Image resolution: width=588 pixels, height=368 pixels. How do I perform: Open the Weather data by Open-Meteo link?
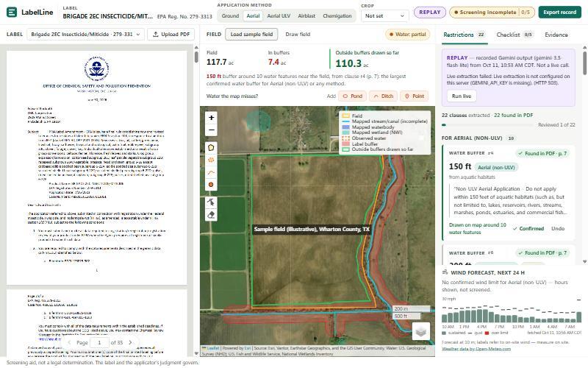(476, 349)
